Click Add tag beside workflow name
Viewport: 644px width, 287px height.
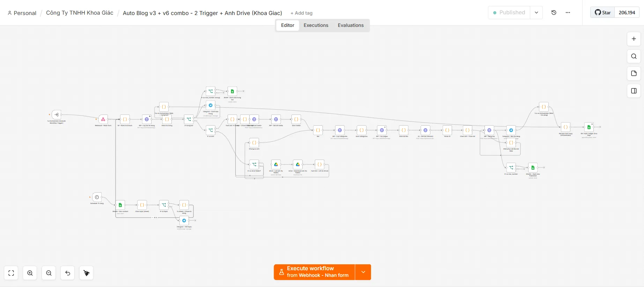[x=301, y=13]
